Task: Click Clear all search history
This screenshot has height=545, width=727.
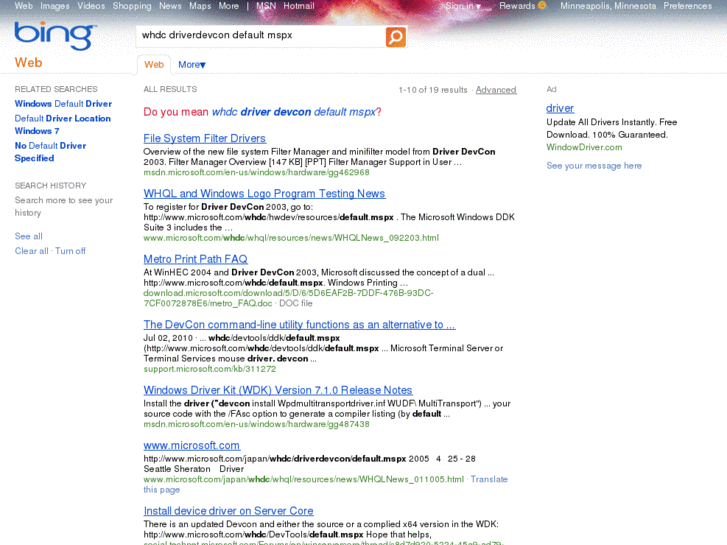Action: pos(32,251)
